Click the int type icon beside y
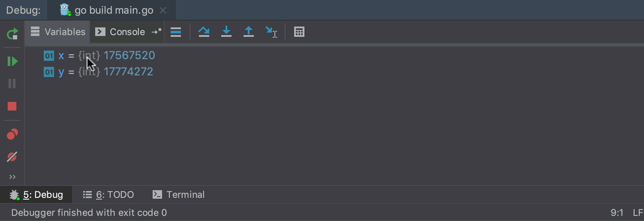644x221 pixels. tap(49, 72)
